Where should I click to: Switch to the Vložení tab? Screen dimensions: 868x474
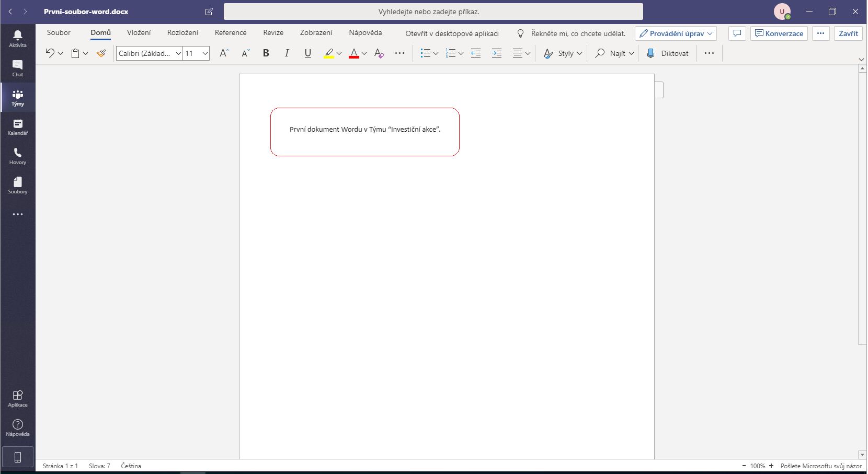[139, 32]
